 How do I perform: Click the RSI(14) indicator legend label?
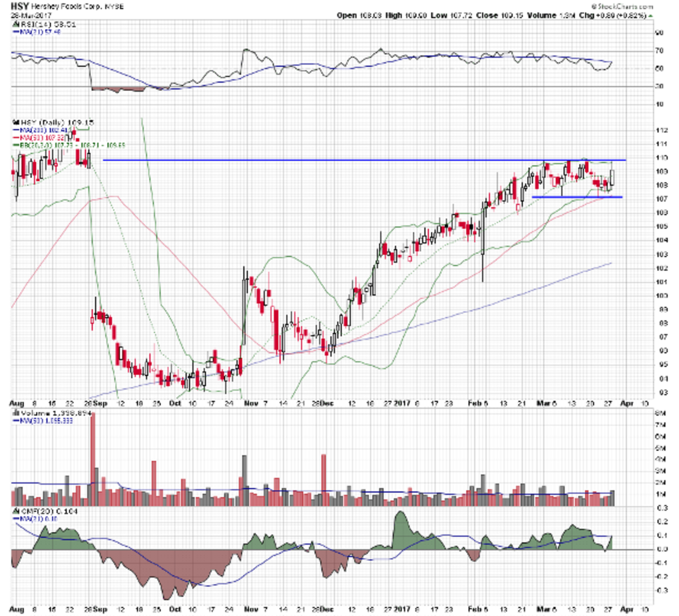[x=48, y=25]
